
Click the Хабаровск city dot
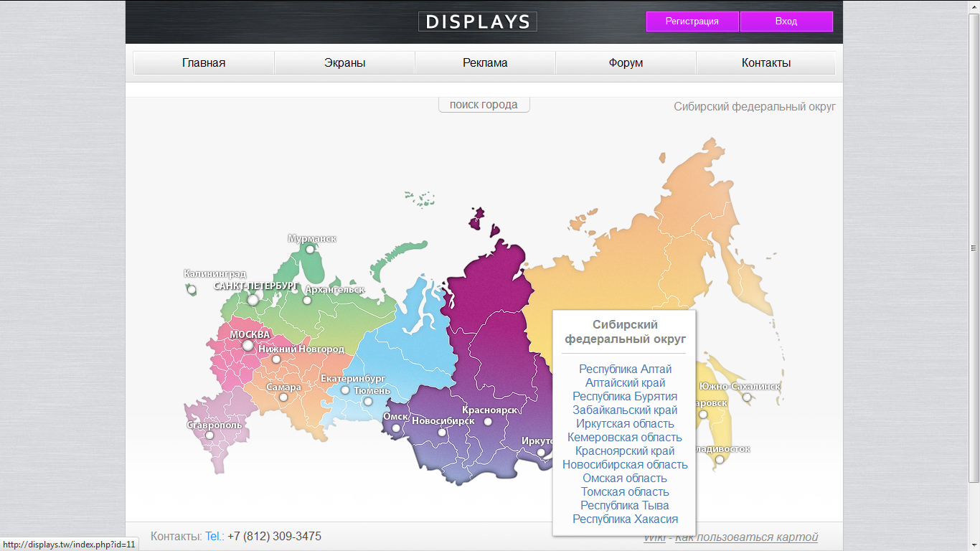click(x=703, y=415)
